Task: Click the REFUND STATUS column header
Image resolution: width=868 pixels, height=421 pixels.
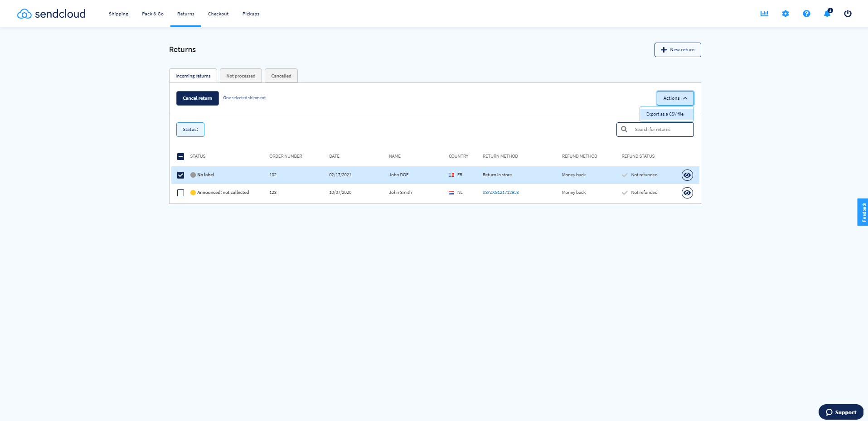Action: (x=638, y=156)
